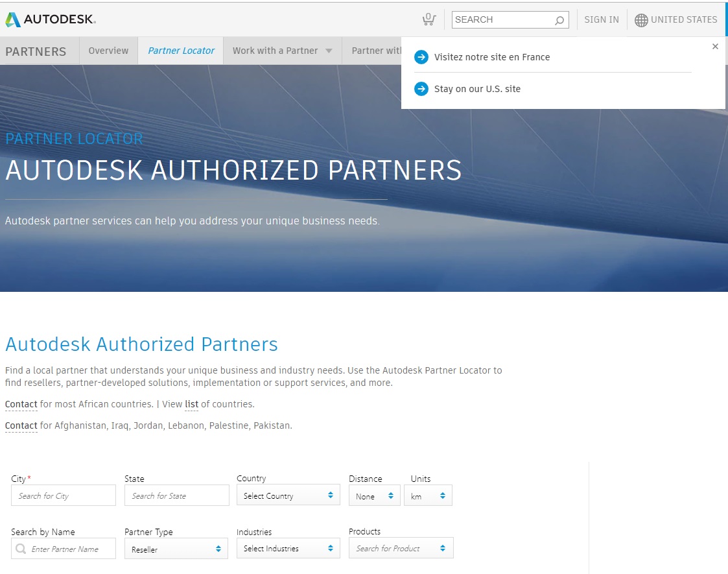
Task: Click the Search for City input field
Action: [63, 495]
